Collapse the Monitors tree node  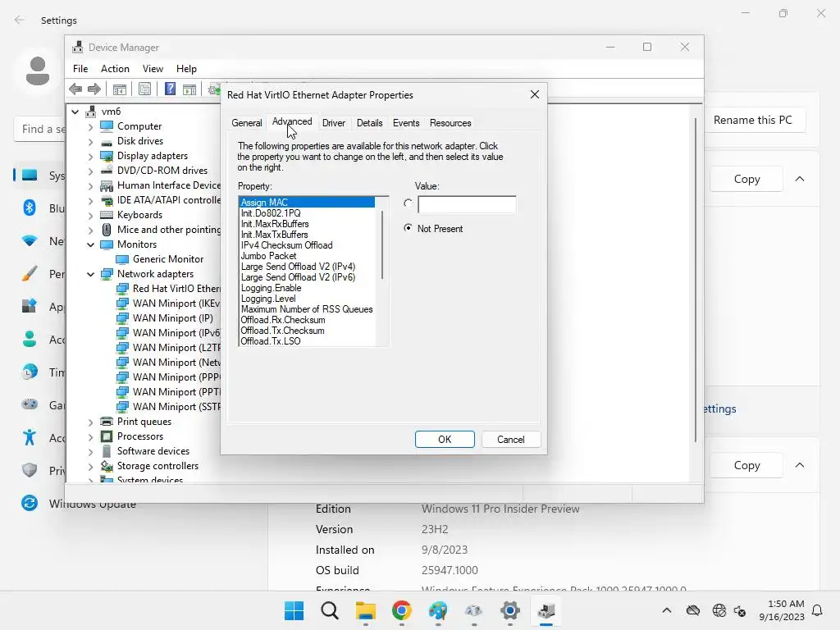click(x=90, y=244)
